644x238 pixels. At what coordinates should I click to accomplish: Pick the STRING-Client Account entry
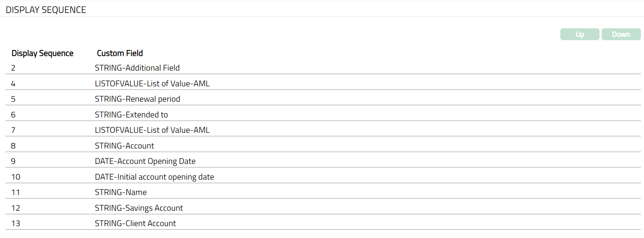pos(135,223)
